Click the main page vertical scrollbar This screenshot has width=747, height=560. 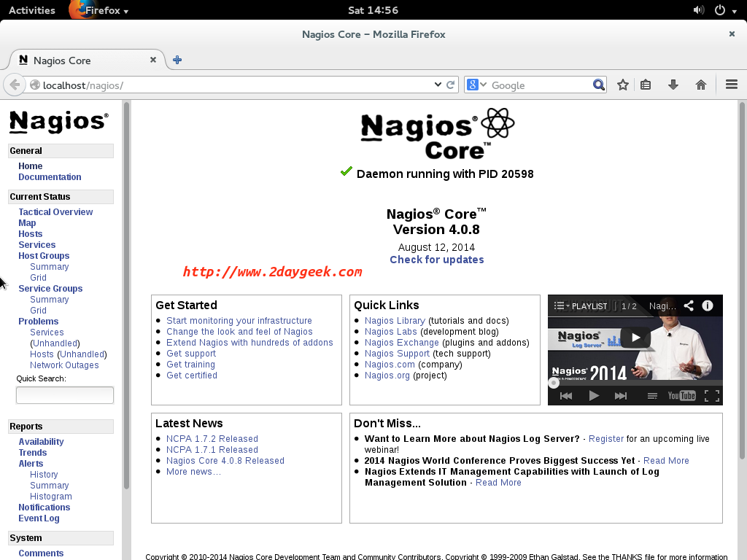[742, 281]
